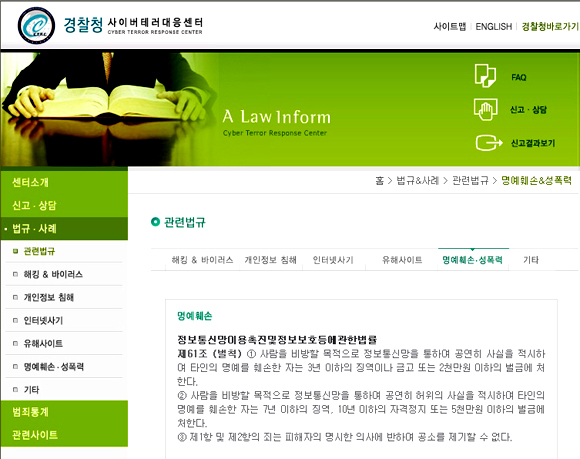Click the CTRC police logo emblem
Viewport: 580px width, 459px height.
36,26
